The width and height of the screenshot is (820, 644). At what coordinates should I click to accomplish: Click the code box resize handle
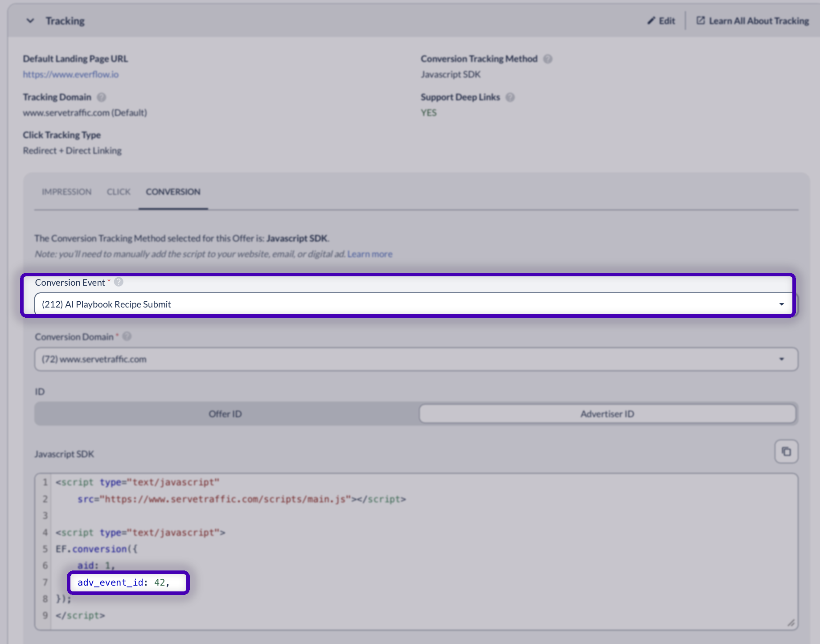pyautogui.click(x=791, y=623)
